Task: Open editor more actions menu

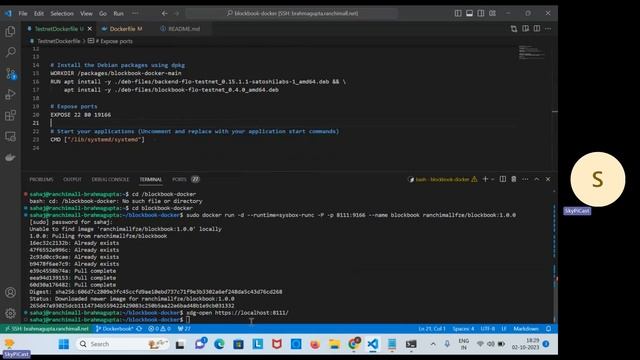Action: click(548, 29)
